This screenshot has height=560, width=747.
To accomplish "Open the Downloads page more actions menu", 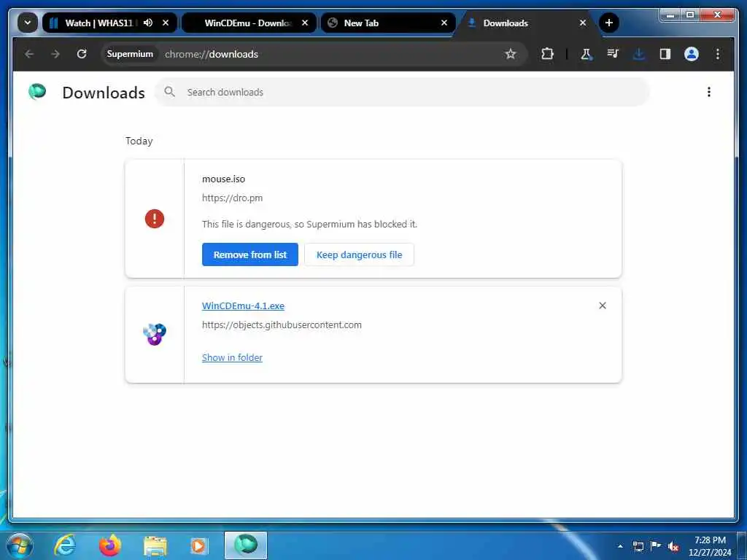I will coord(709,92).
